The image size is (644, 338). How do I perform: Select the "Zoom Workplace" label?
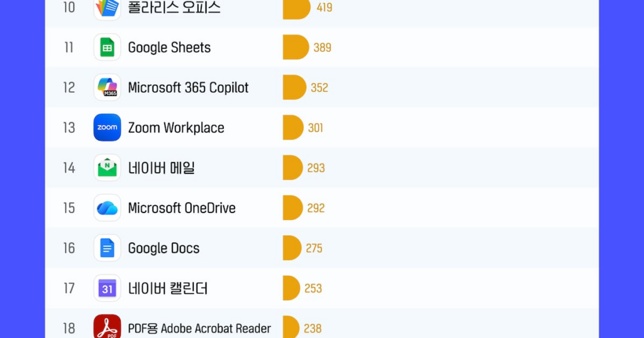tap(176, 128)
